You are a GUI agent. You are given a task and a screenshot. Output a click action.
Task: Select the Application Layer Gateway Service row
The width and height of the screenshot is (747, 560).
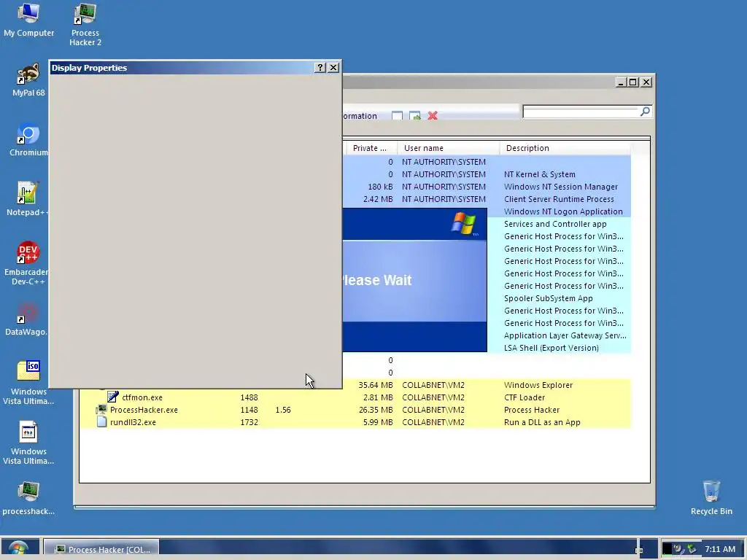pos(560,335)
